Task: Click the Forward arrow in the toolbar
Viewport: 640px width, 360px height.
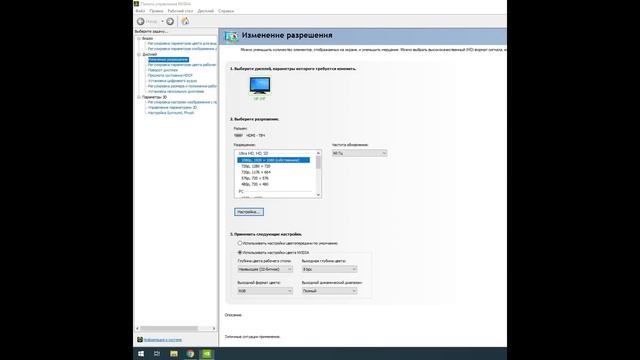Action: coord(170,21)
